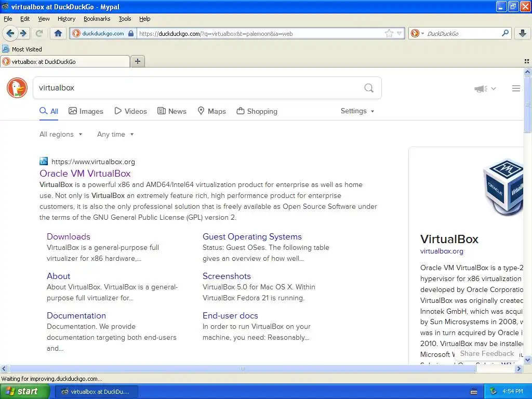The width and height of the screenshot is (532, 399).
Task: Open the Help menu
Action: coord(144,19)
